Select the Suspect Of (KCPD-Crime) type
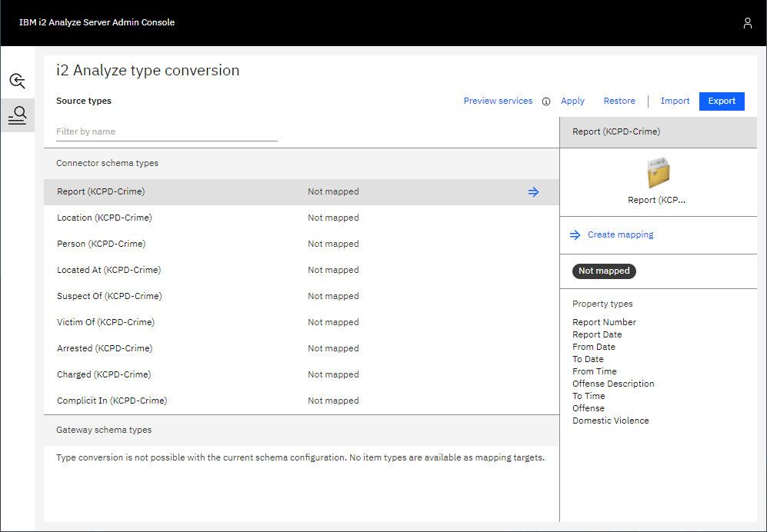The image size is (767, 532). click(109, 297)
